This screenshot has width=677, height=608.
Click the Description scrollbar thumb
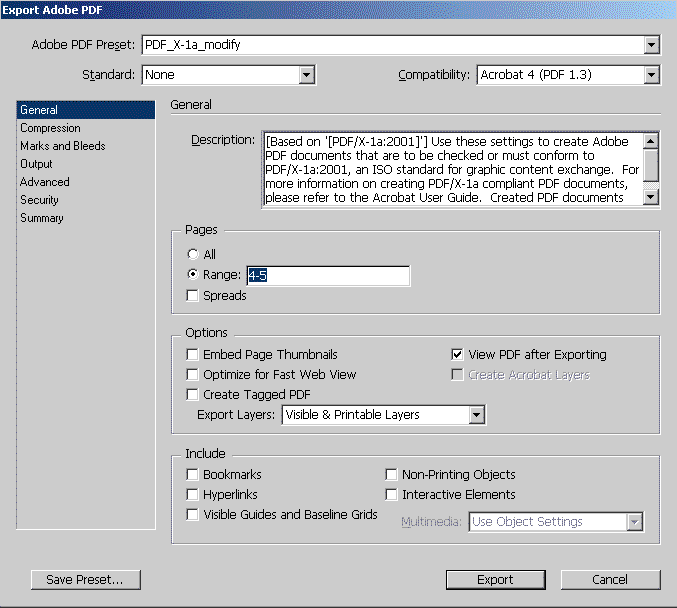651,165
